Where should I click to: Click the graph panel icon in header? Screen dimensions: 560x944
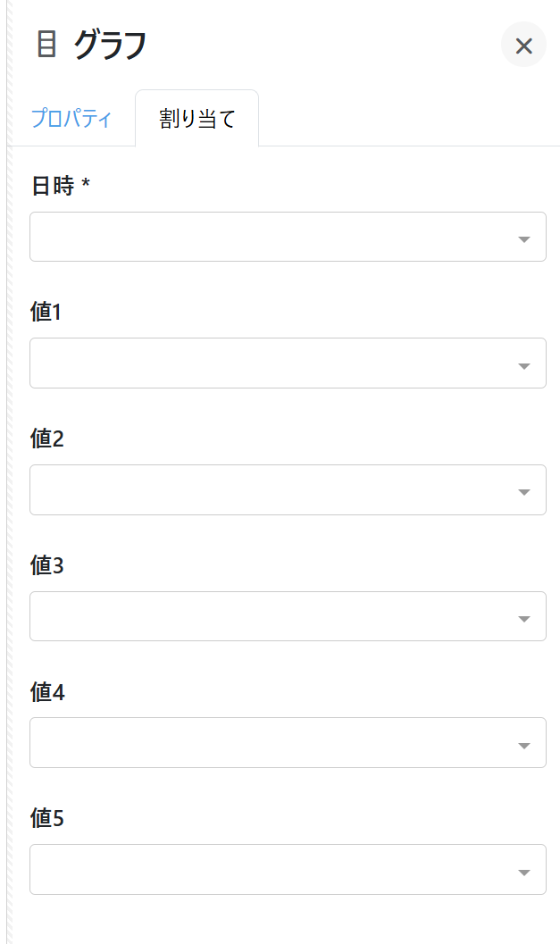[46, 44]
